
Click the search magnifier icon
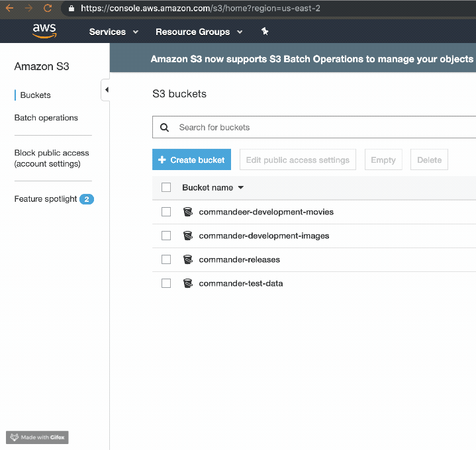click(x=164, y=128)
